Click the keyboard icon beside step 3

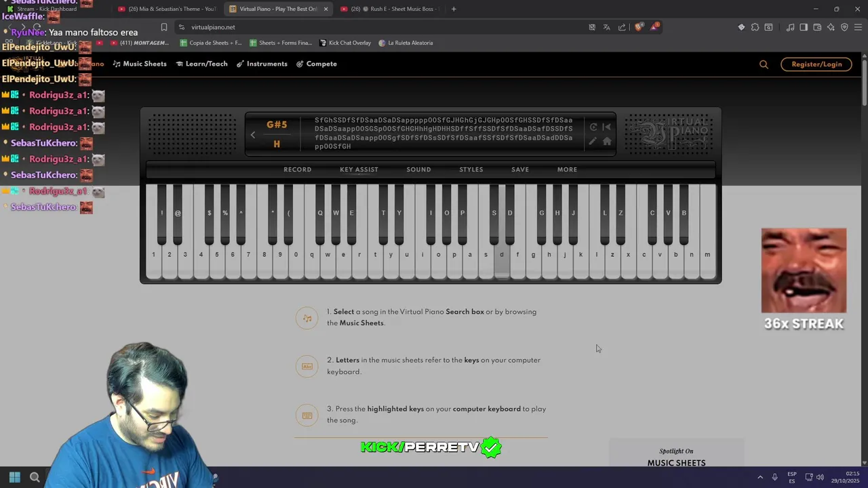(x=307, y=415)
